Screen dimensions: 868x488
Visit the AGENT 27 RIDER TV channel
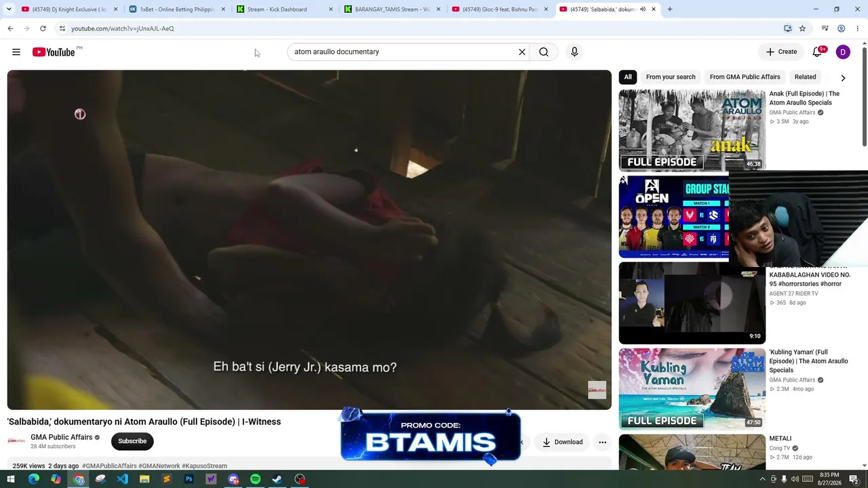click(793, 293)
